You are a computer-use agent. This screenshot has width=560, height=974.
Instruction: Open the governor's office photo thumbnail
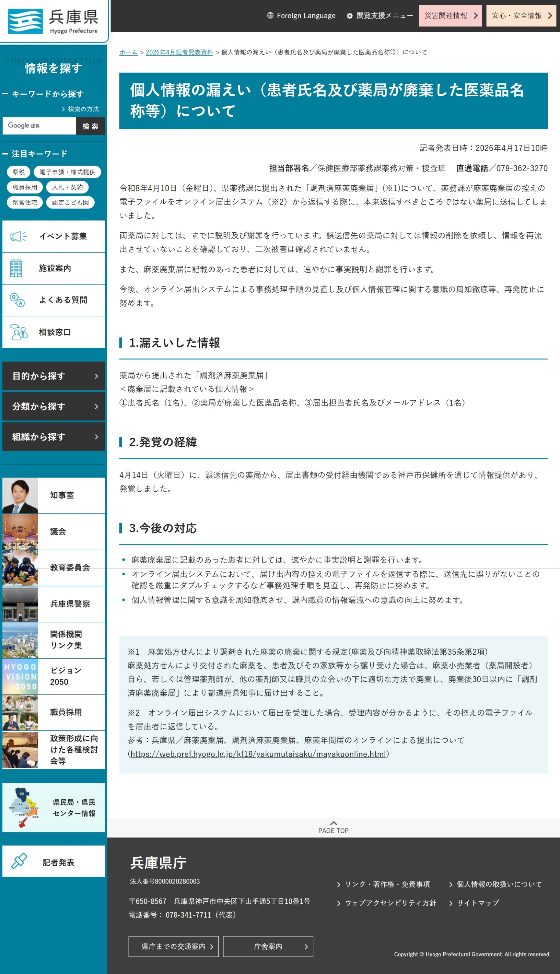tap(20, 496)
